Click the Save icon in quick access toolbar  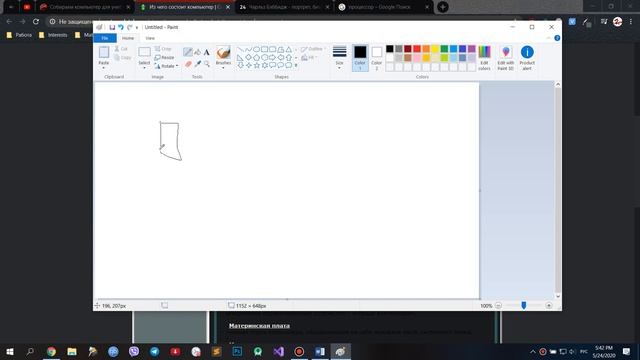[112, 27]
